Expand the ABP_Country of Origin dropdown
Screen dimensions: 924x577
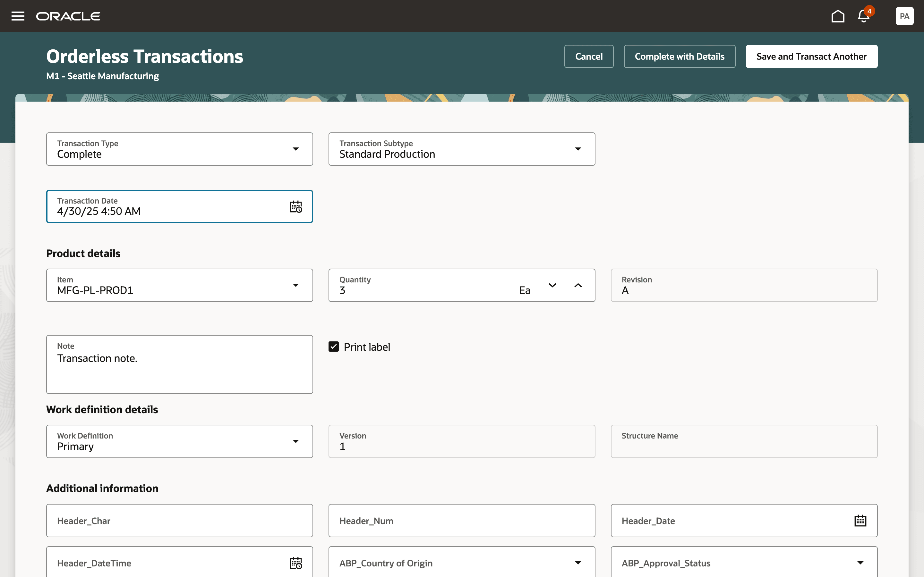tap(578, 563)
